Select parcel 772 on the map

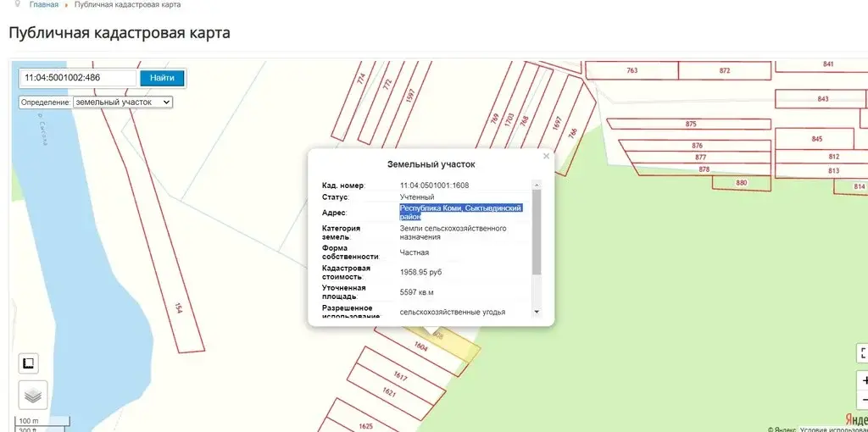tap(387, 84)
